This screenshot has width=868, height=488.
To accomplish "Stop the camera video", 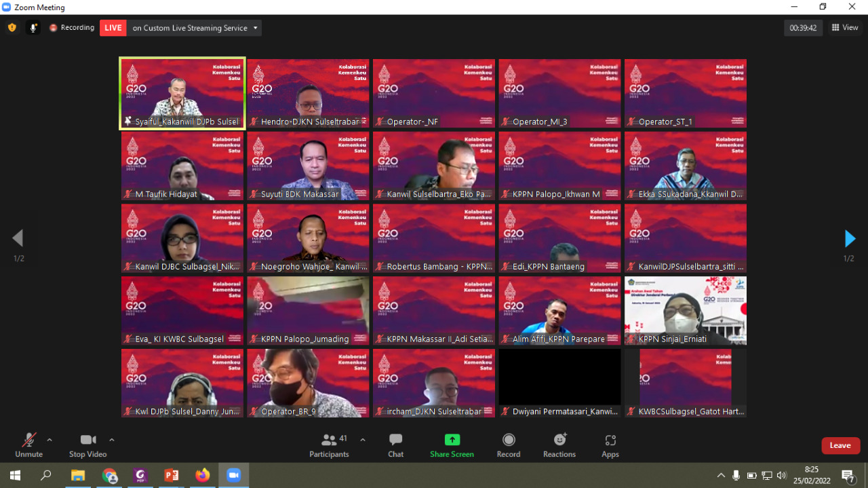I will click(87, 445).
